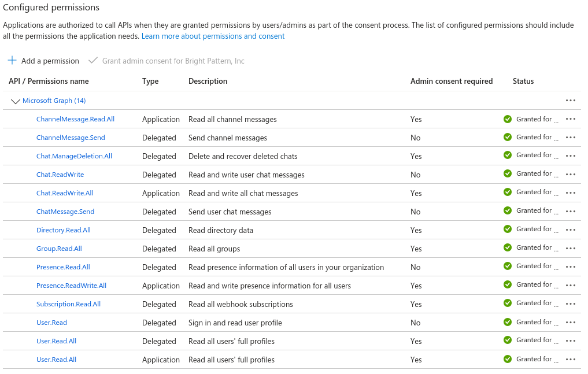Click the Type column header

coord(150,82)
